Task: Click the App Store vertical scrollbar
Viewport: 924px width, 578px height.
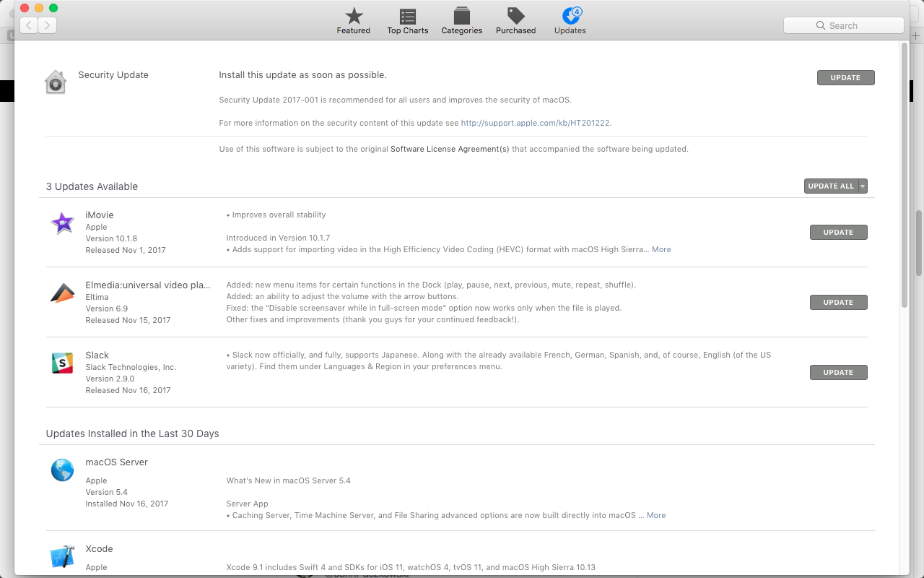Action: point(905,175)
